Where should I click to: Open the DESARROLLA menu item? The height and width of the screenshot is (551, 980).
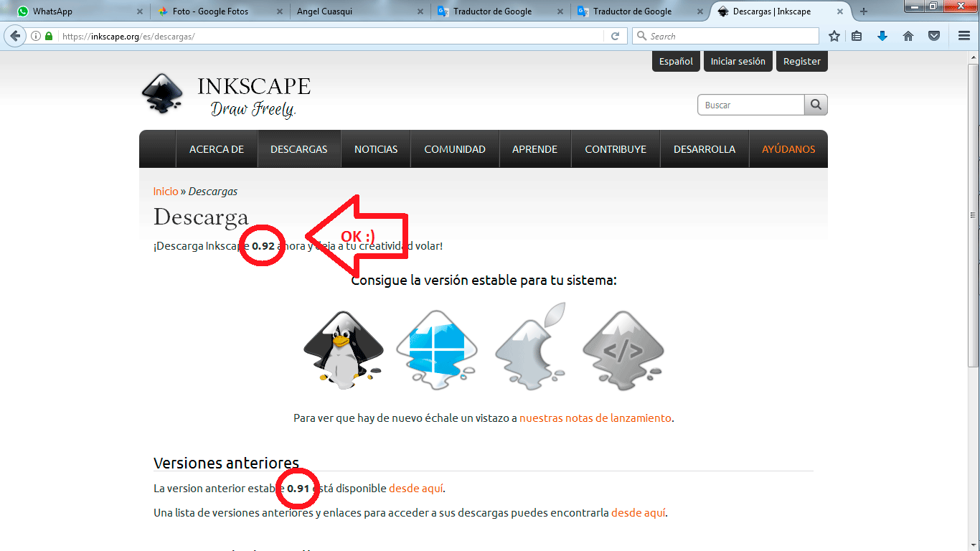[705, 149]
